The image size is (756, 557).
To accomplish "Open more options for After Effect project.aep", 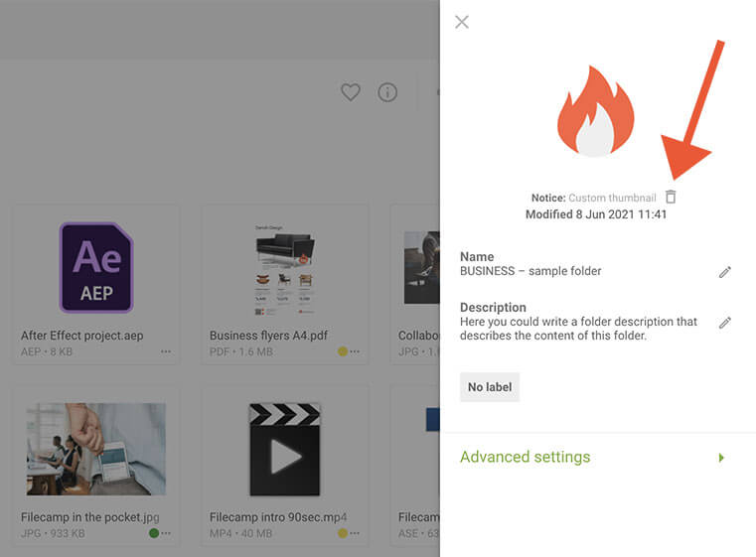I will pos(166,351).
